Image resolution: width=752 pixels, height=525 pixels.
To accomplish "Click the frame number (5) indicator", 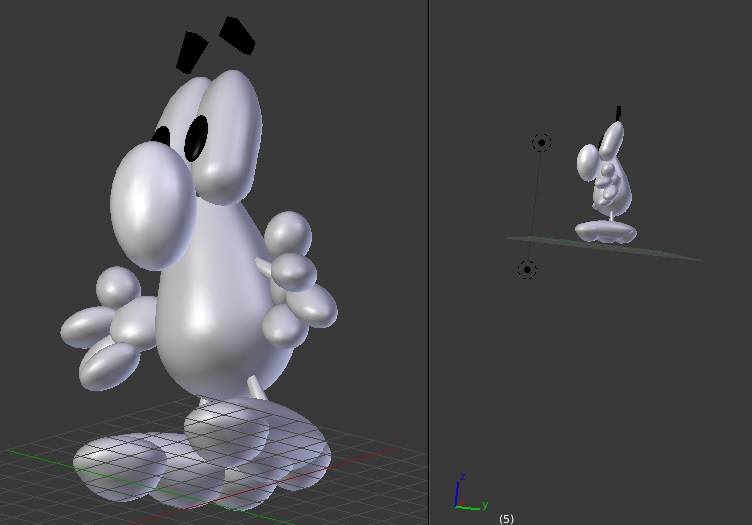I will coord(506,519).
